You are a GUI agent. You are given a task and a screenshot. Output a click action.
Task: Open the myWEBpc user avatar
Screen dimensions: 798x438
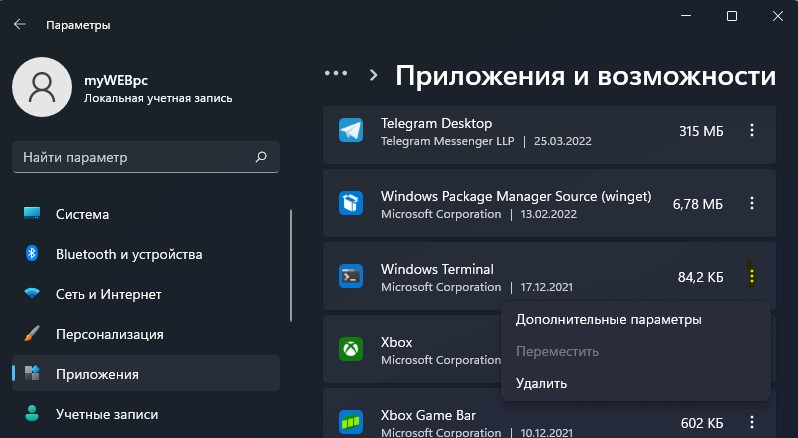click(x=42, y=87)
